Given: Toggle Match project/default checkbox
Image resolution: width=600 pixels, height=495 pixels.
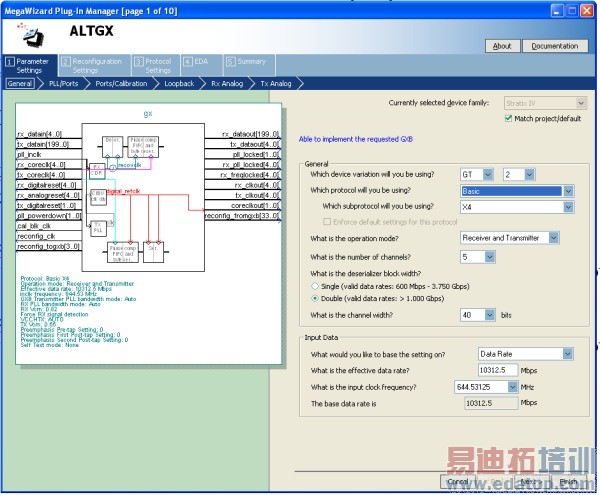Looking at the screenshot, I should [x=509, y=119].
